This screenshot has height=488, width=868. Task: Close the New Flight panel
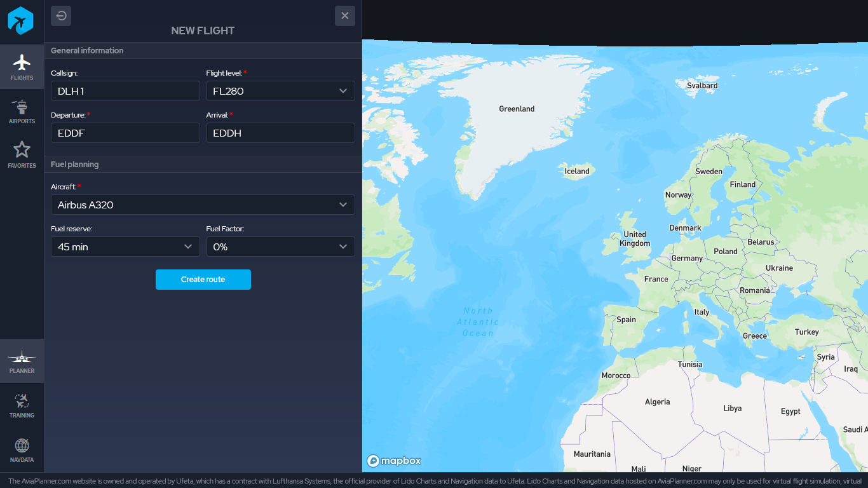344,16
